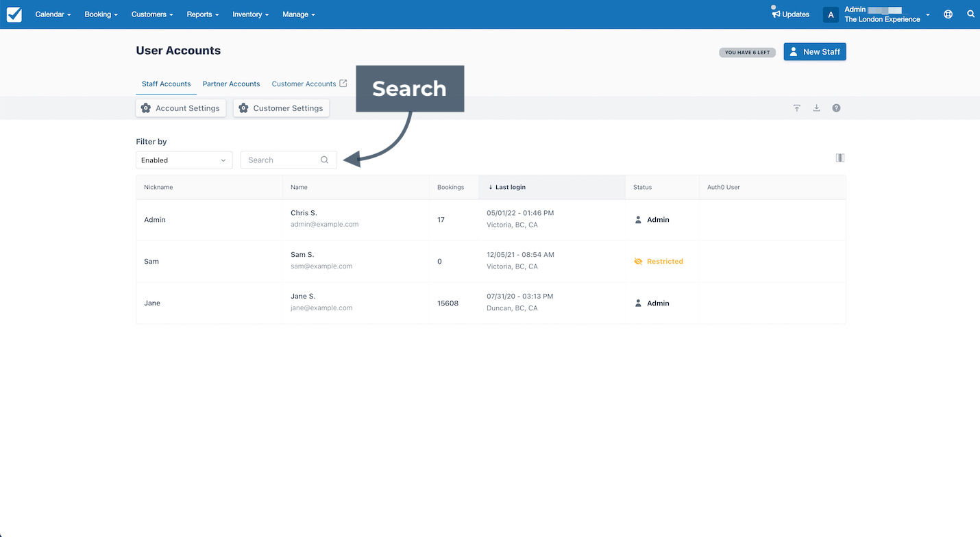The width and height of the screenshot is (980, 537).
Task: Switch to the Partner Accounts tab
Action: (x=232, y=84)
